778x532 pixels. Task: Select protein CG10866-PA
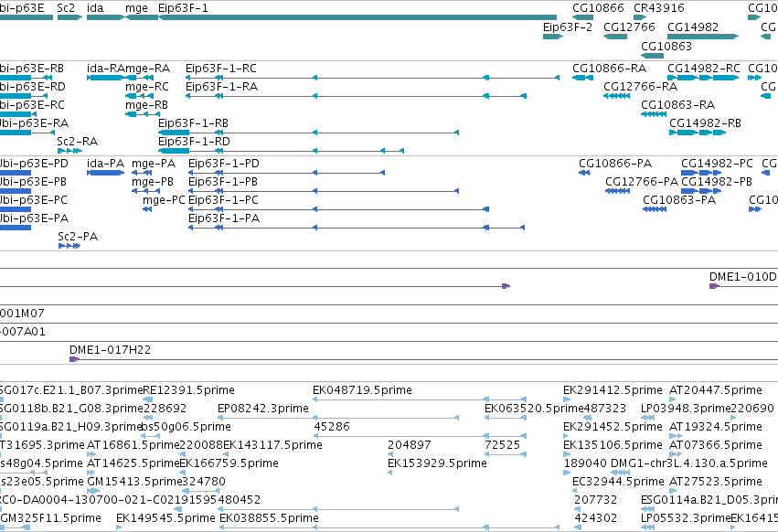615,164
